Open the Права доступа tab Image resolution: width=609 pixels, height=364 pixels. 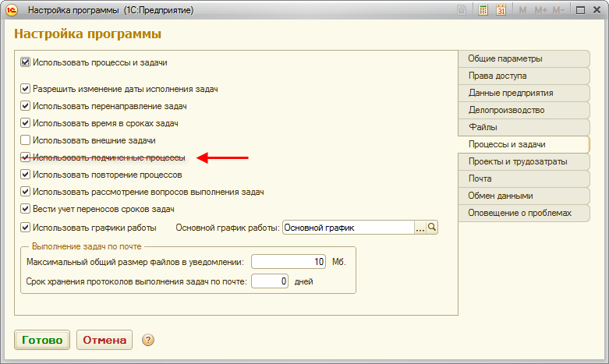[x=524, y=76]
